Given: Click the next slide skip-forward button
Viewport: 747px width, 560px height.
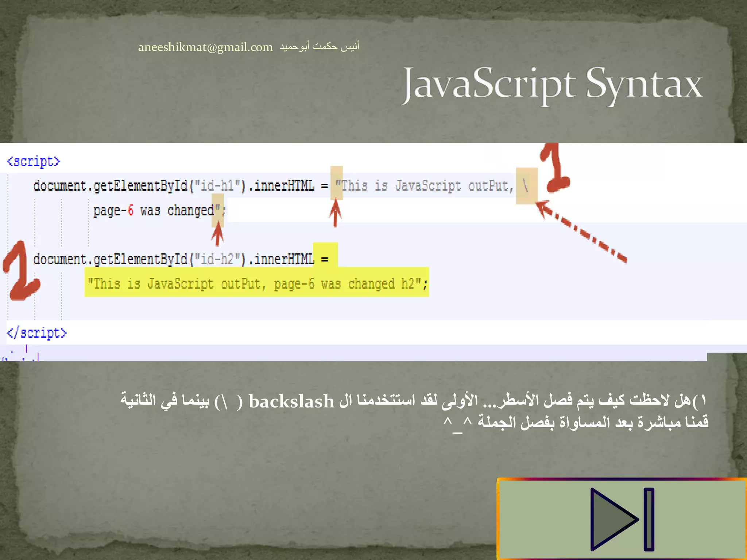Looking at the screenshot, I should click(x=622, y=519).
